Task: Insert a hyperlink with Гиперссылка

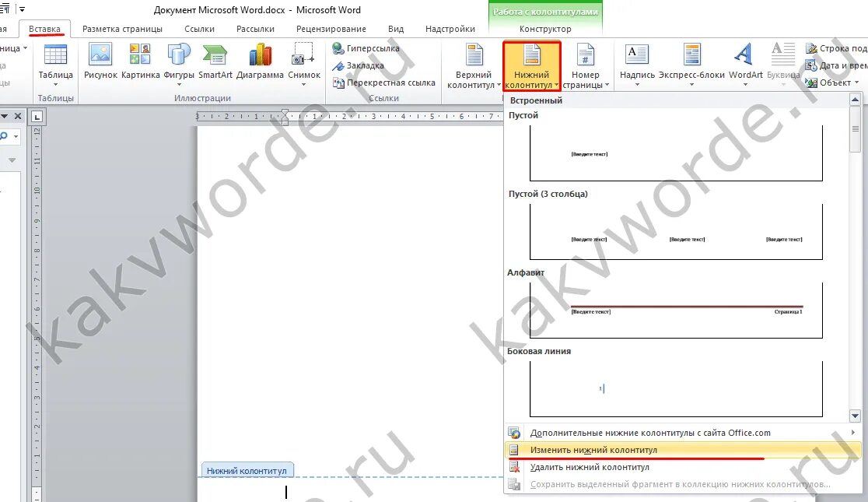Action: coord(366,49)
